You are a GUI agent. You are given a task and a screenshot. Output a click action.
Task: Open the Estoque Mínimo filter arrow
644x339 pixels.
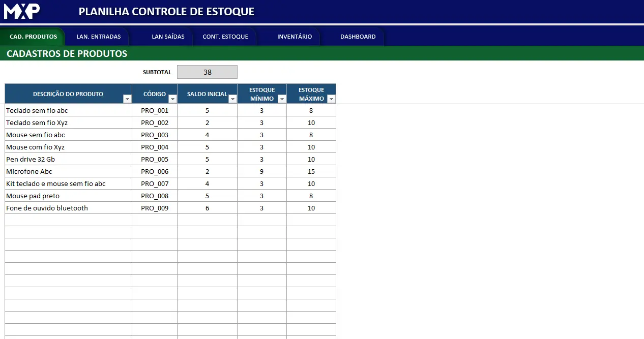click(282, 99)
